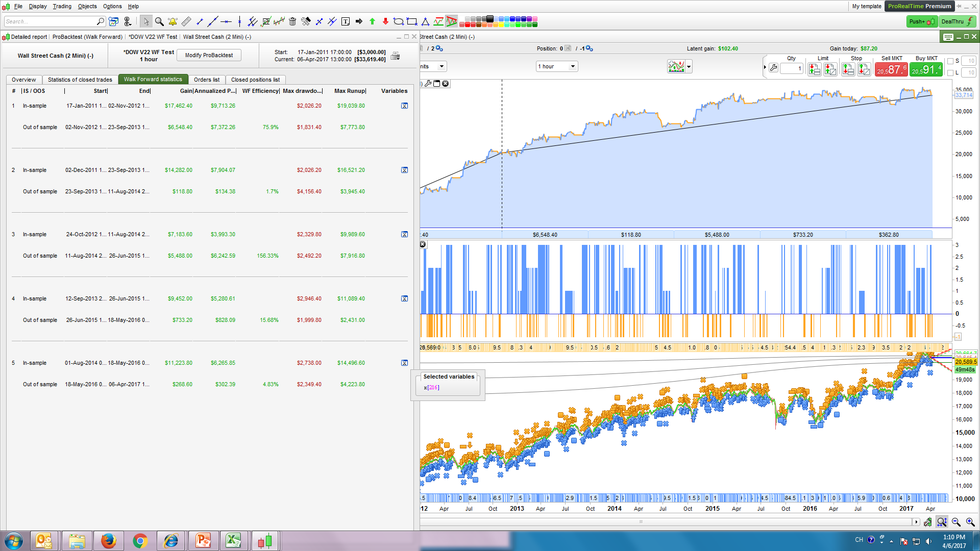Select the zoom magnifier tool

pos(159,21)
